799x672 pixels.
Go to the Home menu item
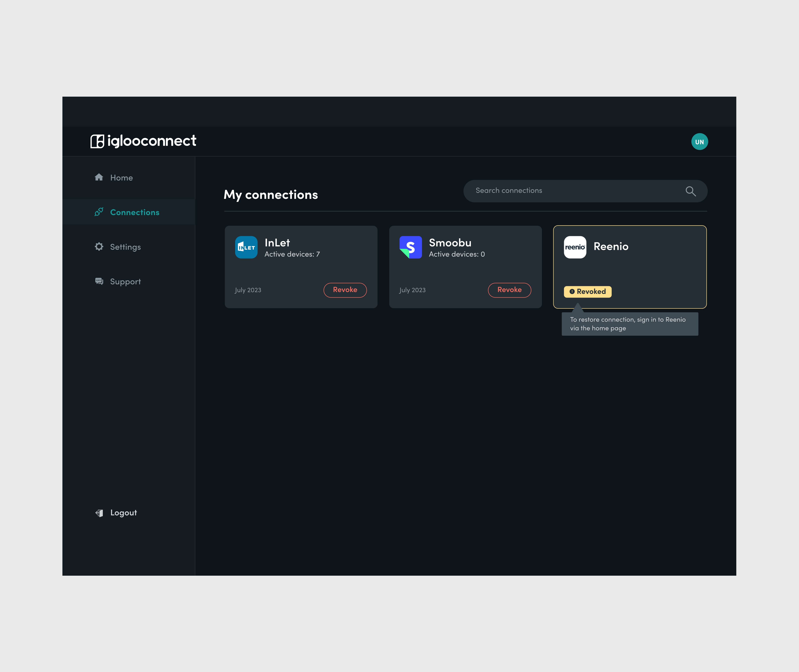click(121, 178)
